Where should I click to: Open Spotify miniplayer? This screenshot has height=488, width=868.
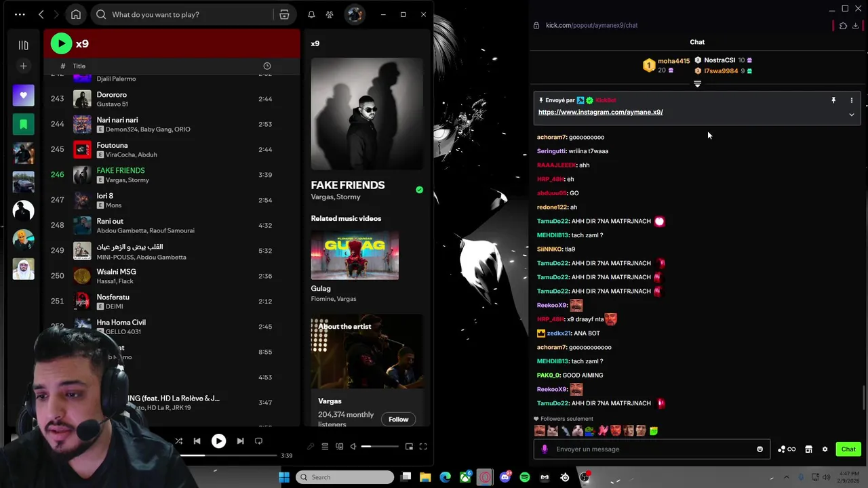point(409,447)
